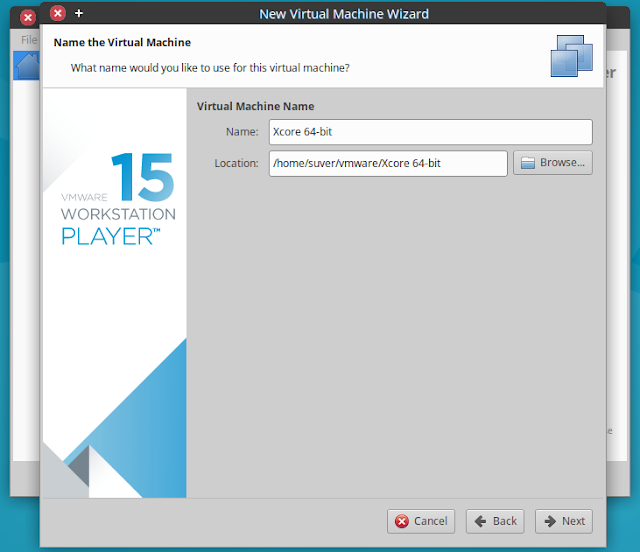The image size is (640, 552).
Task: Close the background VMware Player window
Action: pos(28,18)
